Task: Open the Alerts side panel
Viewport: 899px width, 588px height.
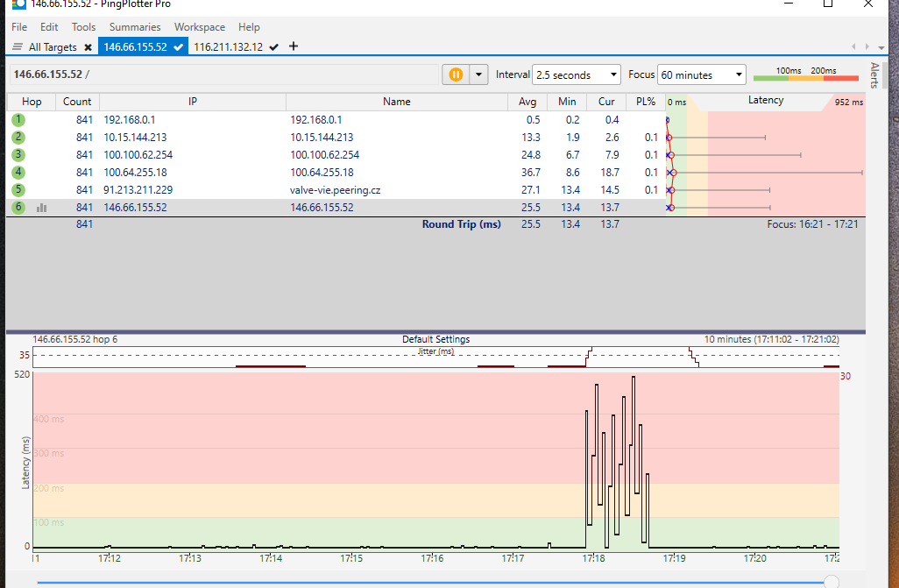Action: [x=874, y=75]
